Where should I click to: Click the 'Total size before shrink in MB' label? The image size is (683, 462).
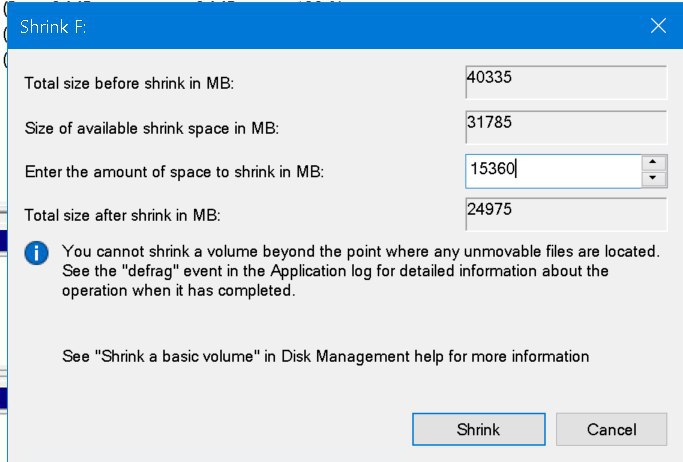point(129,83)
